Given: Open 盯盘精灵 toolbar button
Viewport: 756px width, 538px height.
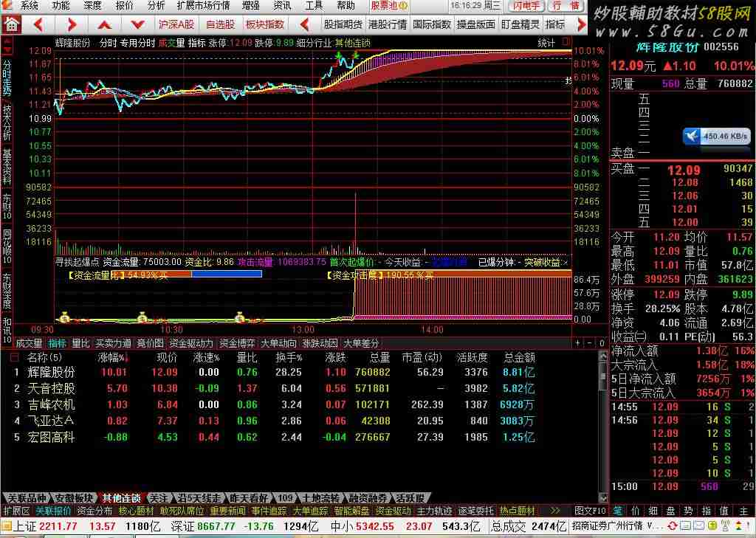Looking at the screenshot, I should tap(520, 24).
